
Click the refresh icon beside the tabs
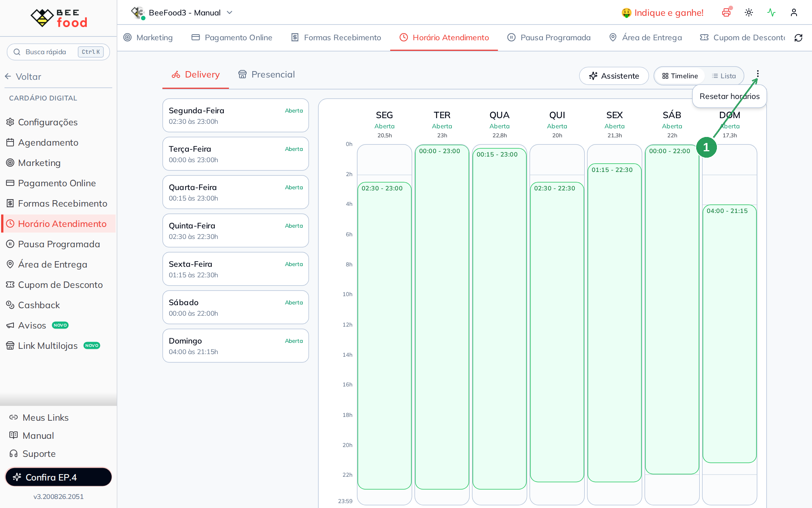tap(798, 38)
